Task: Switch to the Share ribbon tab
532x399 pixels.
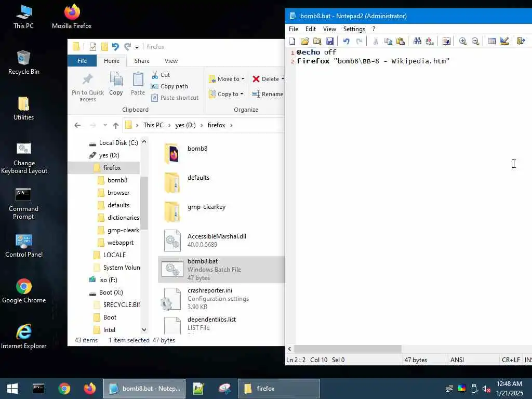Action: tap(142, 61)
